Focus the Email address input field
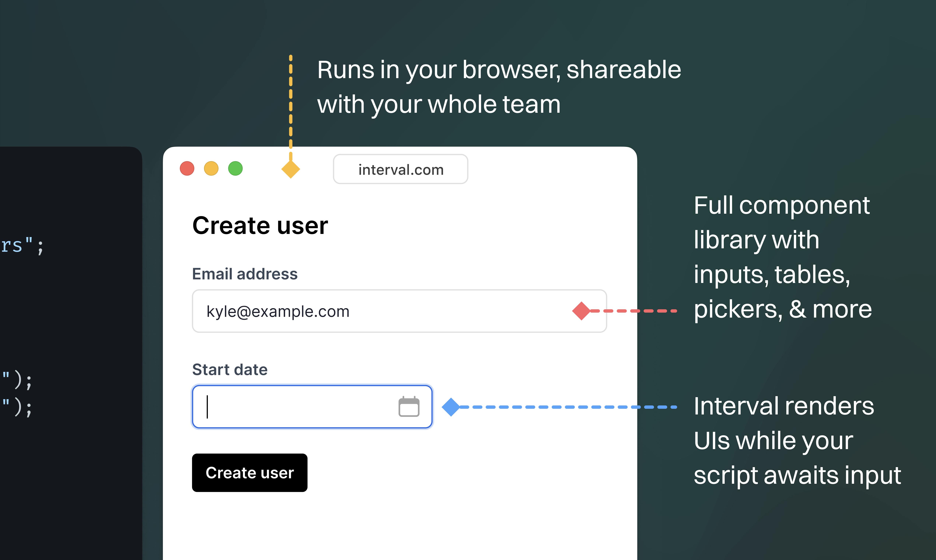Viewport: 936px width, 560px height. click(x=399, y=311)
